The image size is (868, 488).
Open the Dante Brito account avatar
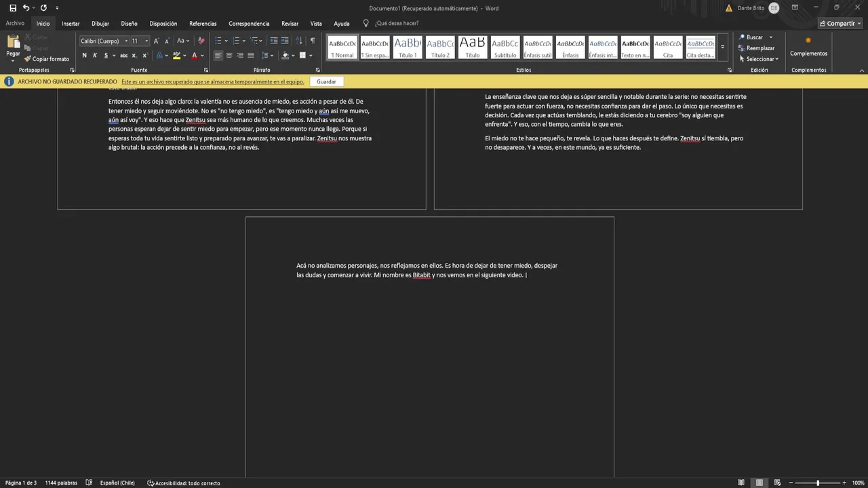pyautogui.click(x=774, y=7)
